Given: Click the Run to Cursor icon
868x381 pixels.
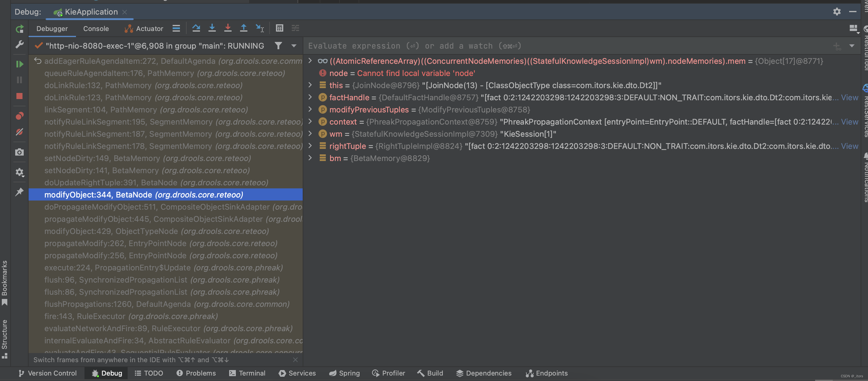Looking at the screenshot, I should (260, 29).
